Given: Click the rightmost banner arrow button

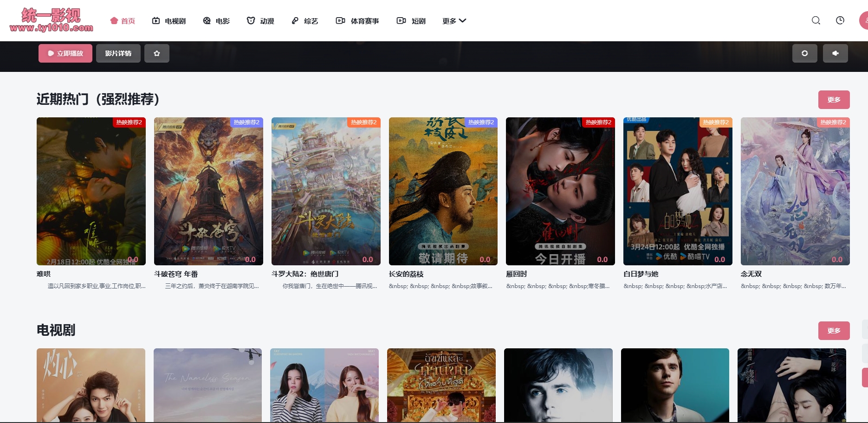Looking at the screenshot, I should [x=835, y=53].
